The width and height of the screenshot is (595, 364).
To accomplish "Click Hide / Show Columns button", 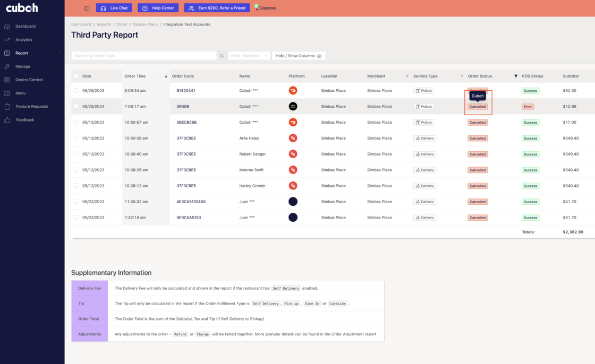I will pos(298,56).
